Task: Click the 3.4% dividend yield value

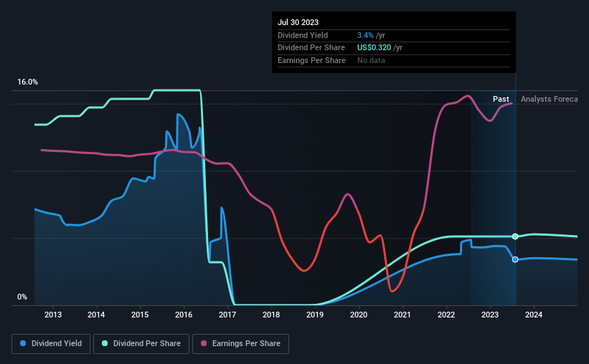Action: tap(365, 35)
